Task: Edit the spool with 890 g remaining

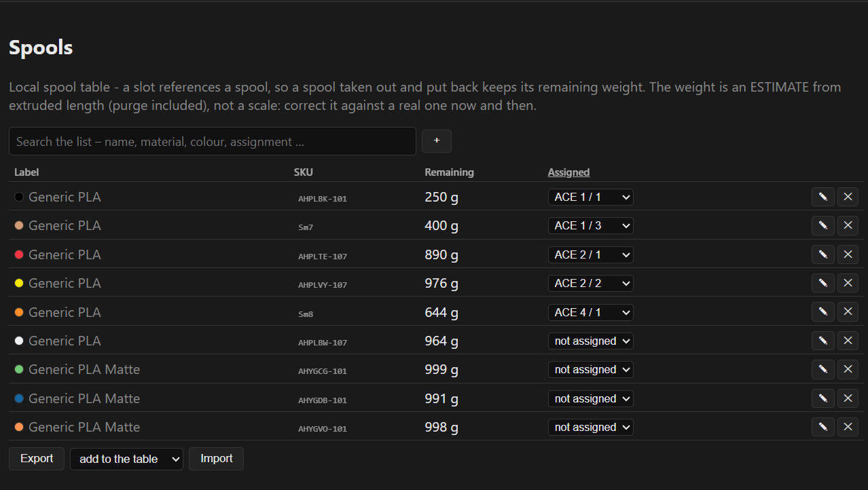Action: [823, 255]
